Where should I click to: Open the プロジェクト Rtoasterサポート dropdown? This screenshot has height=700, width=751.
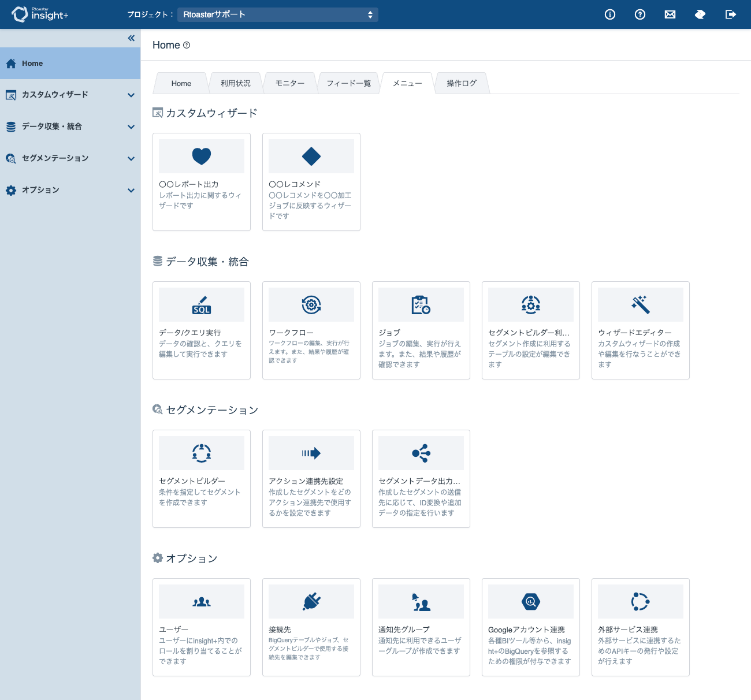coord(278,14)
